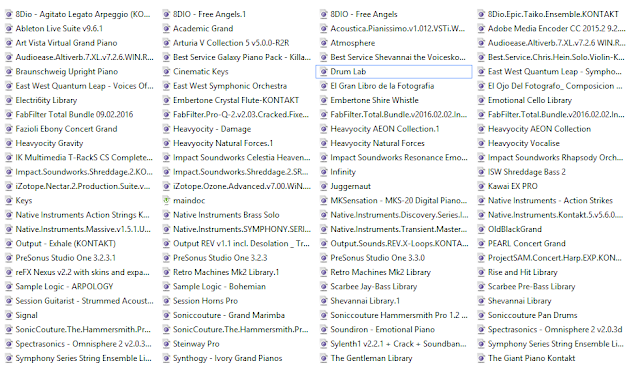
Task: Select PreSonus Studio One 3.2.3.1 file
Action: click(66, 258)
